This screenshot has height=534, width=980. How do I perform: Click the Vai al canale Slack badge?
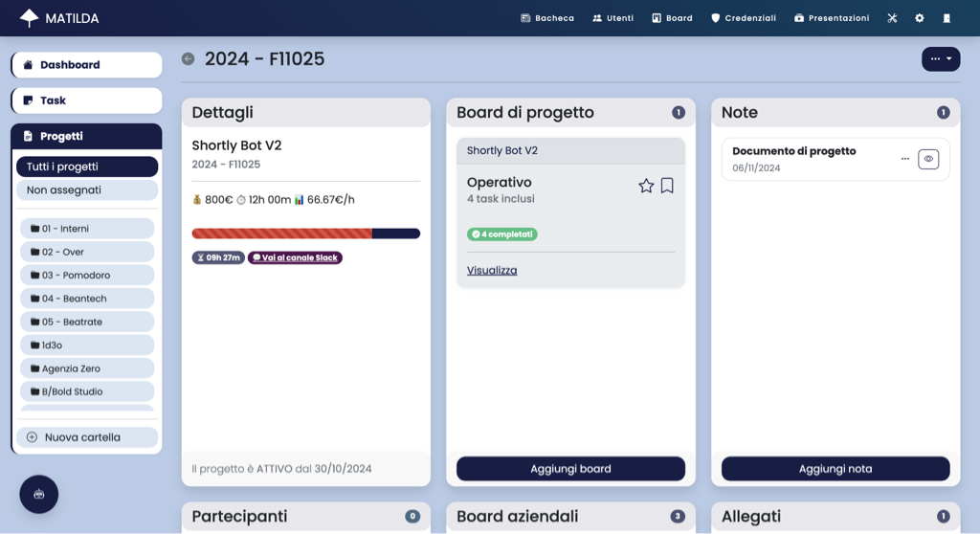pos(295,257)
